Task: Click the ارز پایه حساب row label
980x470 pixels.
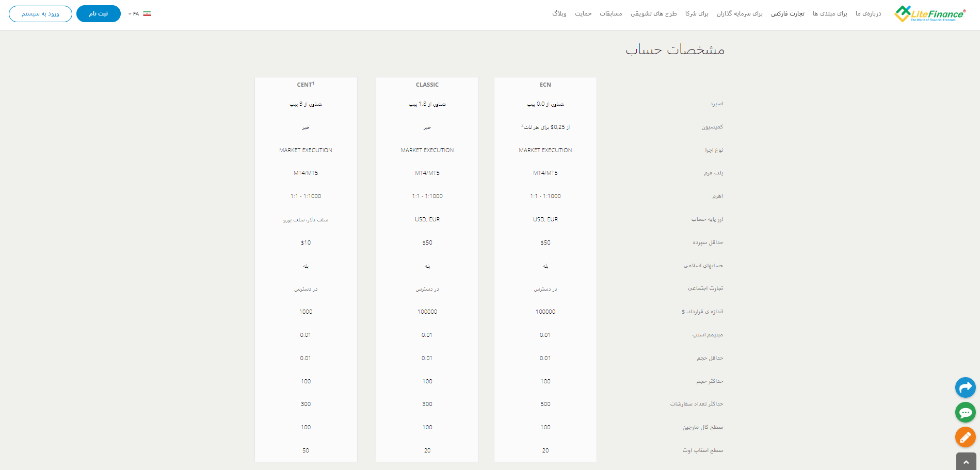Action: click(x=708, y=219)
